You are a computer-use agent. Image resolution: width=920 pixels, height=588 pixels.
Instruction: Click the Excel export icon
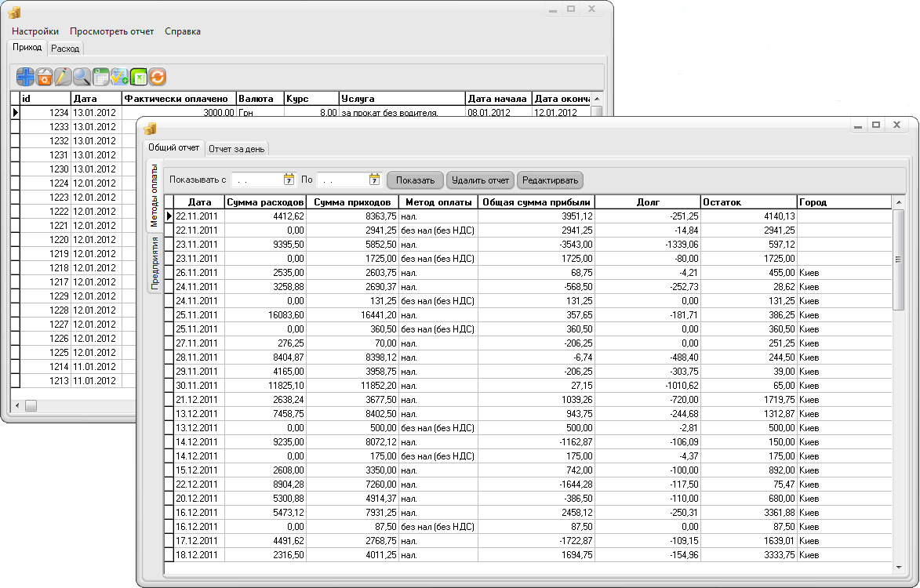(139, 77)
